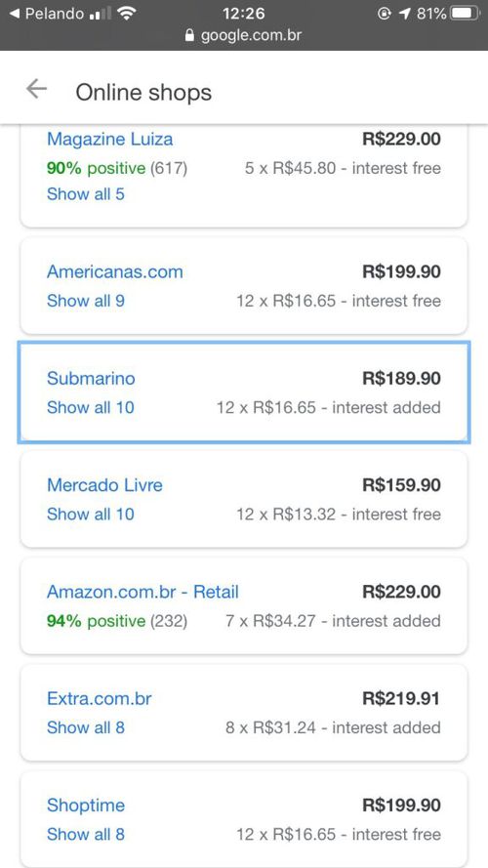Open the Shoptime store link
This screenshot has height=868, width=488.
click(86, 806)
